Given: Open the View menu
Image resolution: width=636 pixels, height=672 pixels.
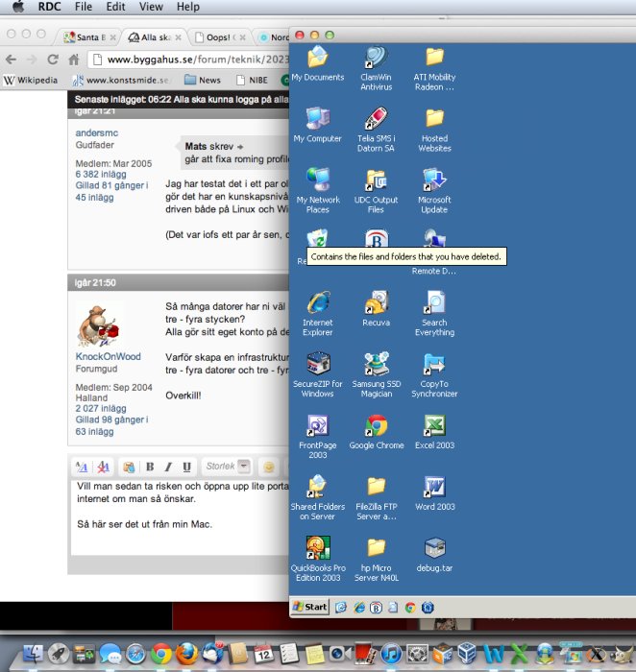Looking at the screenshot, I should (151, 7).
